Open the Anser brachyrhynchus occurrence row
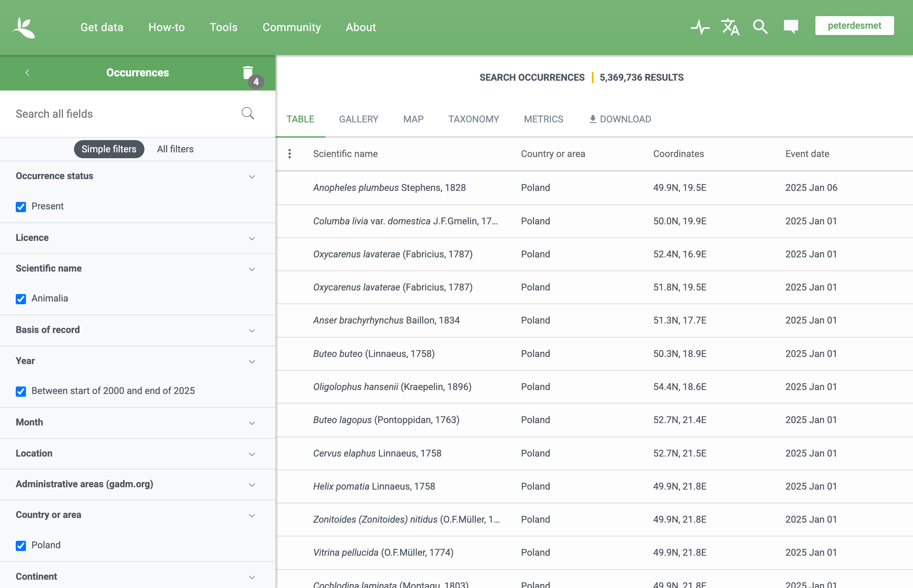The image size is (913, 588). (x=594, y=320)
